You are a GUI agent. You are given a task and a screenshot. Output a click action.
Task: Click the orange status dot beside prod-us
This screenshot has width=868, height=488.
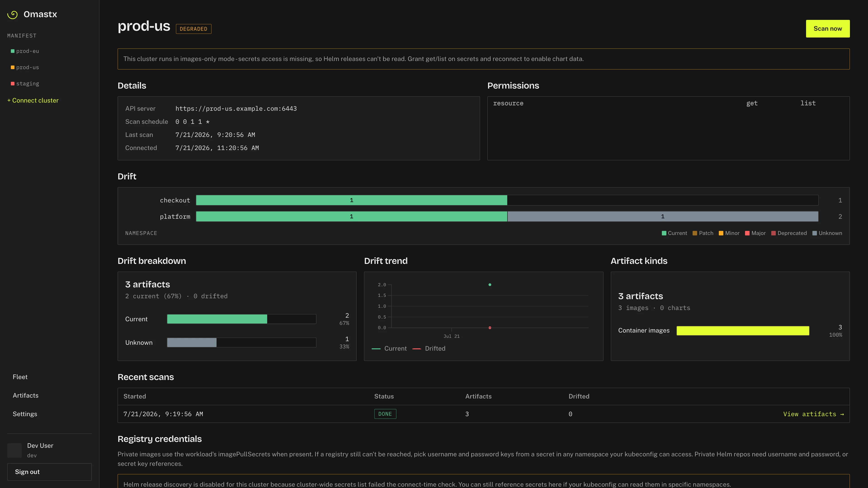click(x=12, y=67)
